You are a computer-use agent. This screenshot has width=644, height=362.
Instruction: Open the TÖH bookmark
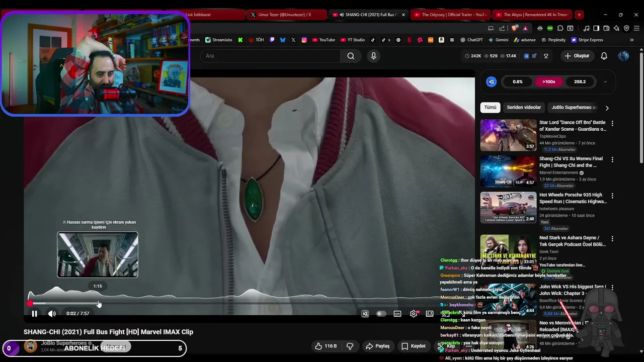256,40
